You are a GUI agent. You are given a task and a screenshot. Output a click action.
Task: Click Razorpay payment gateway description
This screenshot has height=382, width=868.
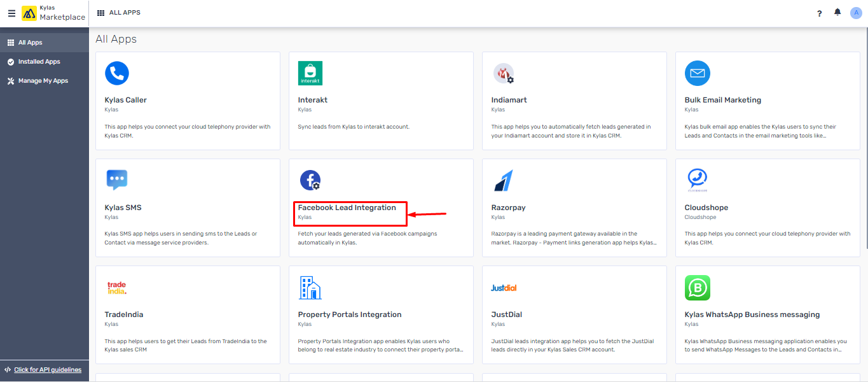click(574, 238)
